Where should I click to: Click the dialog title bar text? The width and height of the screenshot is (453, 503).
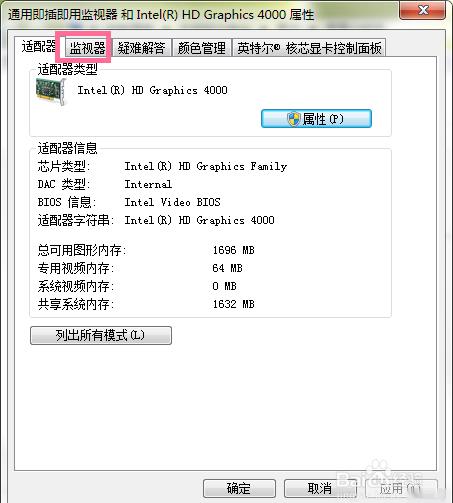coord(161,15)
